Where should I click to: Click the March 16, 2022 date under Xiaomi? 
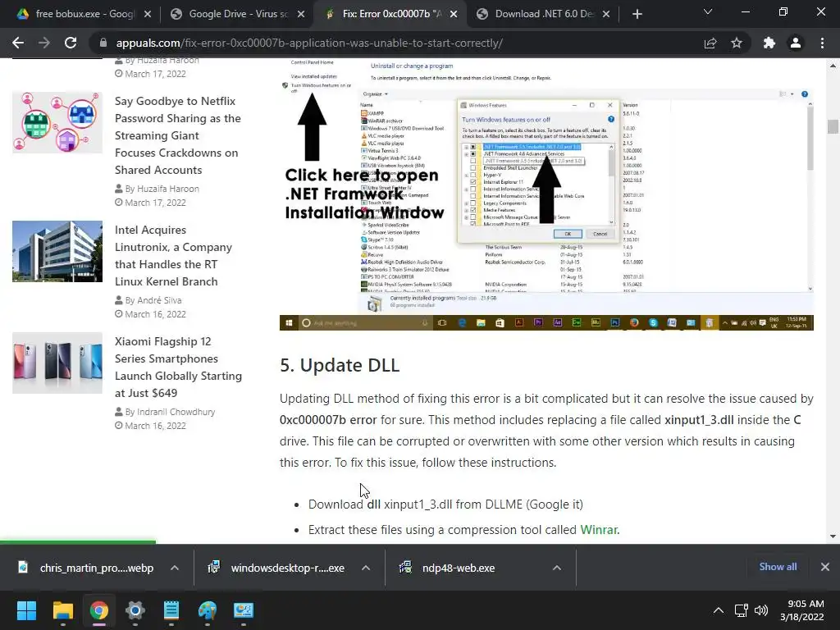coord(155,426)
